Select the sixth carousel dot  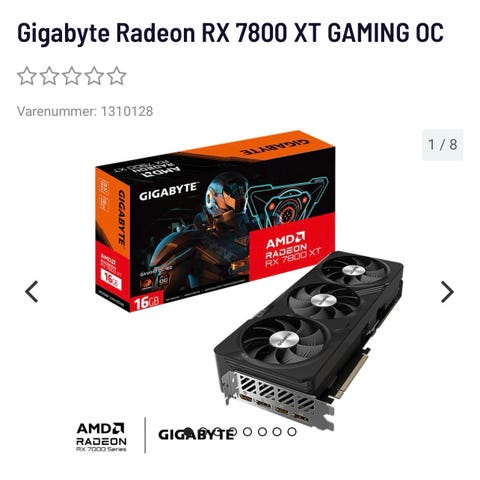(x=262, y=432)
